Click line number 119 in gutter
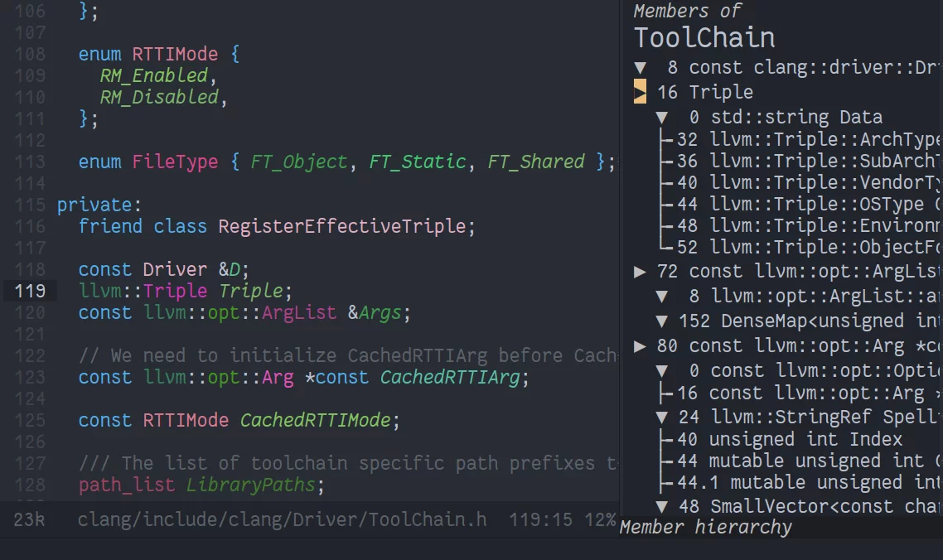Viewport: 943px width, 560px height. pyautogui.click(x=30, y=292)
